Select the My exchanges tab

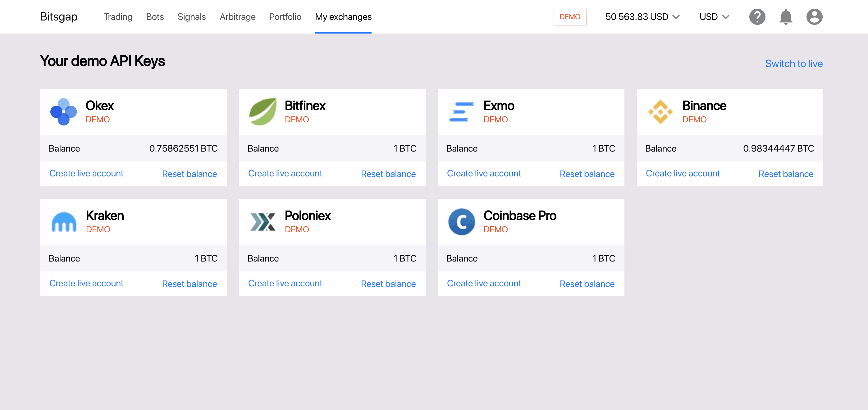[x=343, y=16]
